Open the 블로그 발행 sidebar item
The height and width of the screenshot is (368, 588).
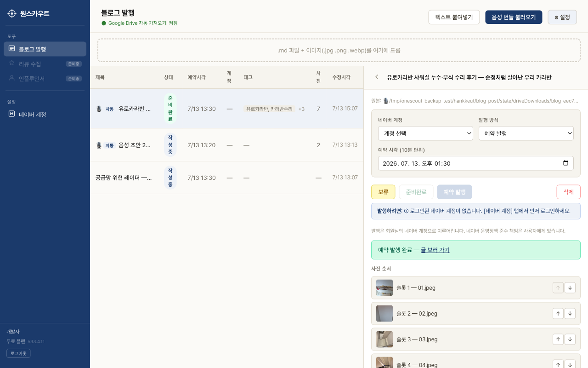45,49
